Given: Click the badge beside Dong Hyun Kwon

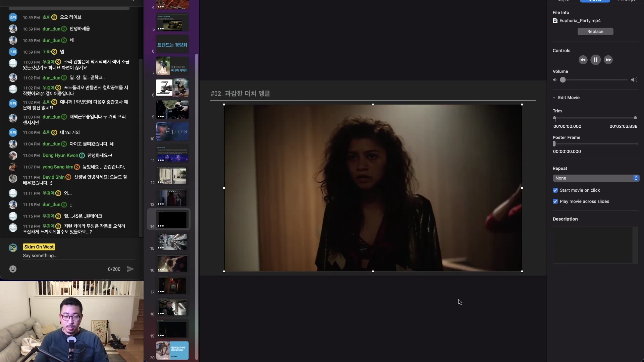Looking at the screenshot, I should [x=82, y=156].
